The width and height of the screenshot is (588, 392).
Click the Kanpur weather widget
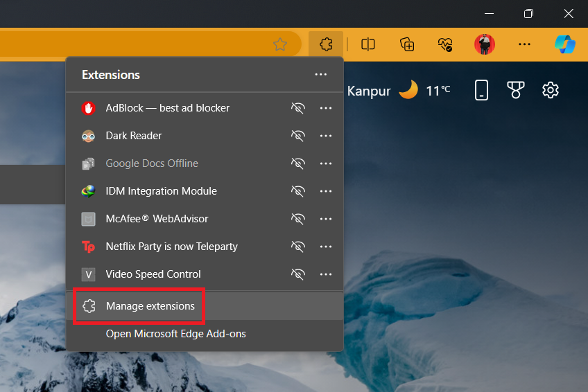pyautogui.click(x=399, y=91)
